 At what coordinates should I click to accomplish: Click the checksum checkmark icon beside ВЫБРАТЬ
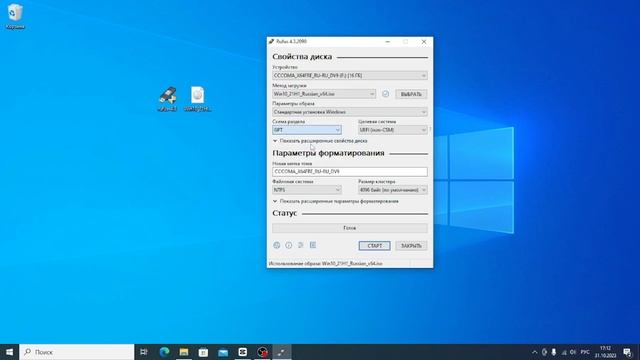tap(385, 94)
